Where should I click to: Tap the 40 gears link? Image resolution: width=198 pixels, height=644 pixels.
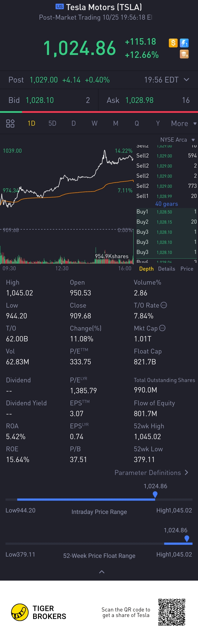coord(167,204)
